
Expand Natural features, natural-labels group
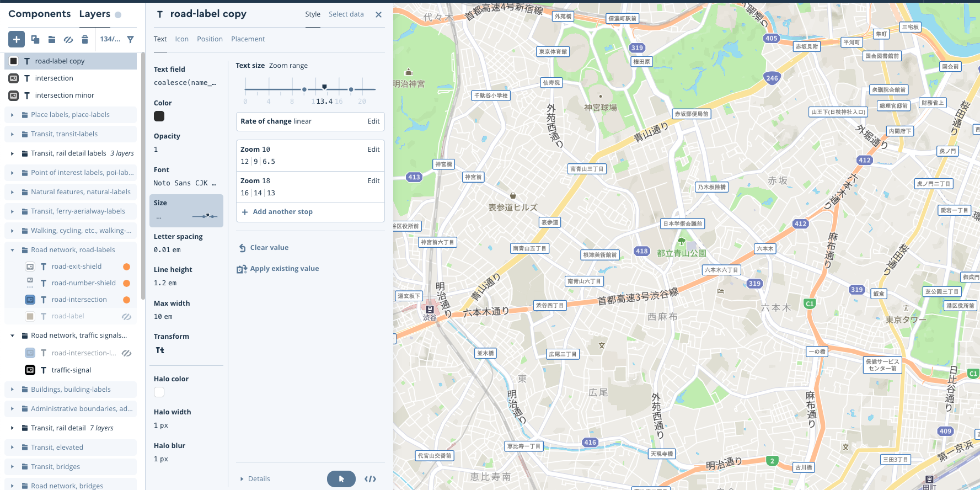[12, 192]
